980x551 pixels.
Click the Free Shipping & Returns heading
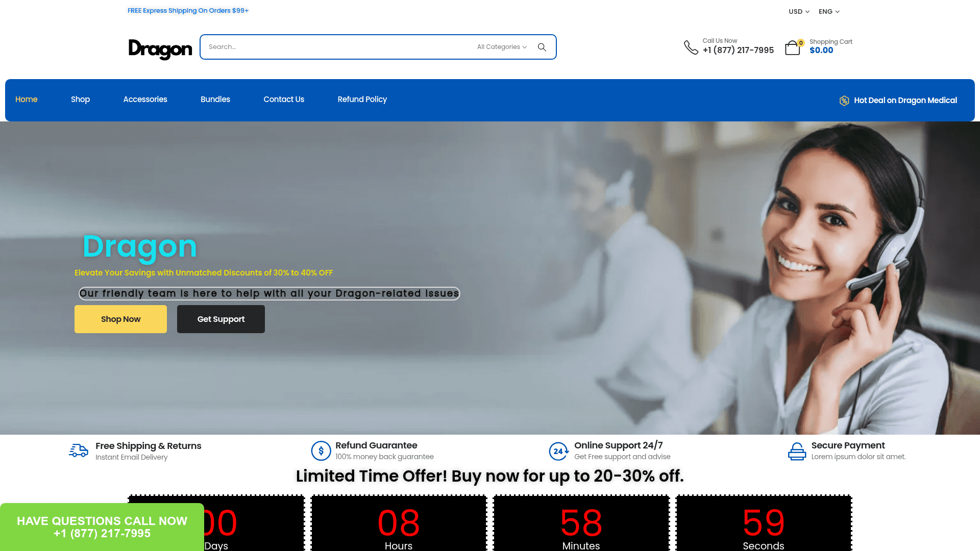pos(149,446)
